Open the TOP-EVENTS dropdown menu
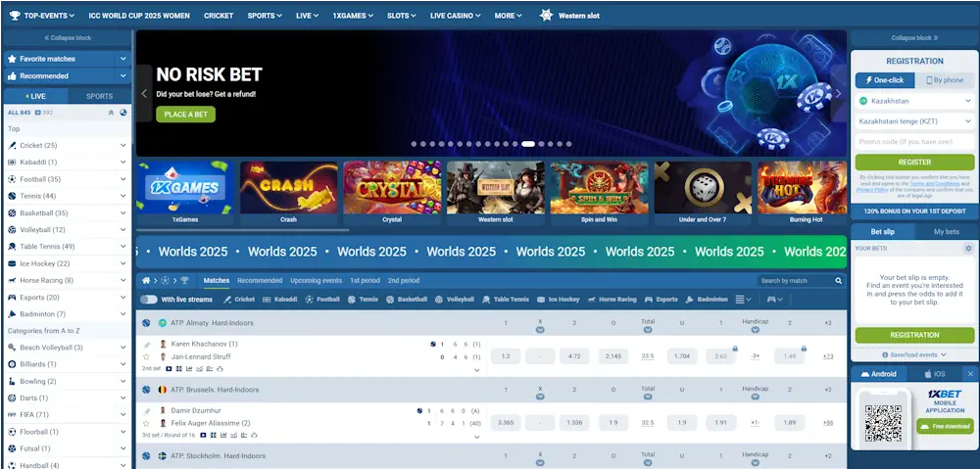 tap(42, 16)
